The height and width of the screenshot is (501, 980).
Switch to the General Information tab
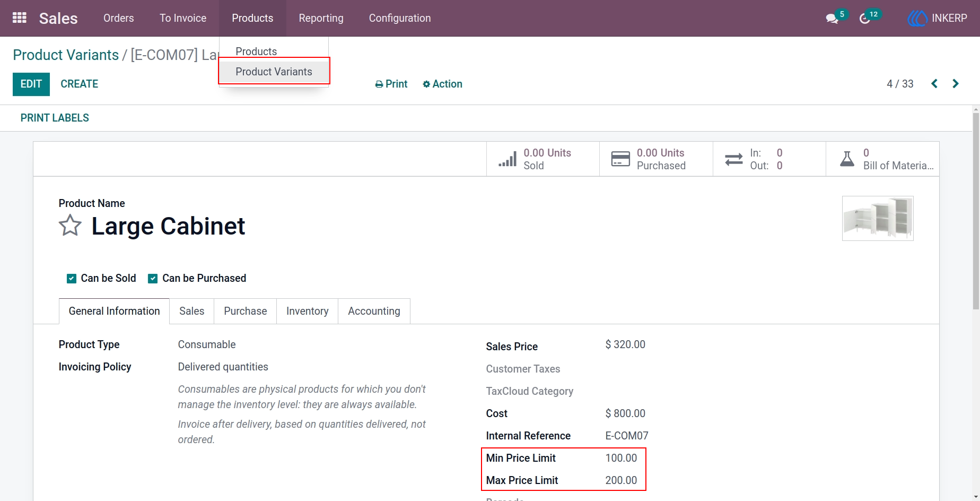114,311
